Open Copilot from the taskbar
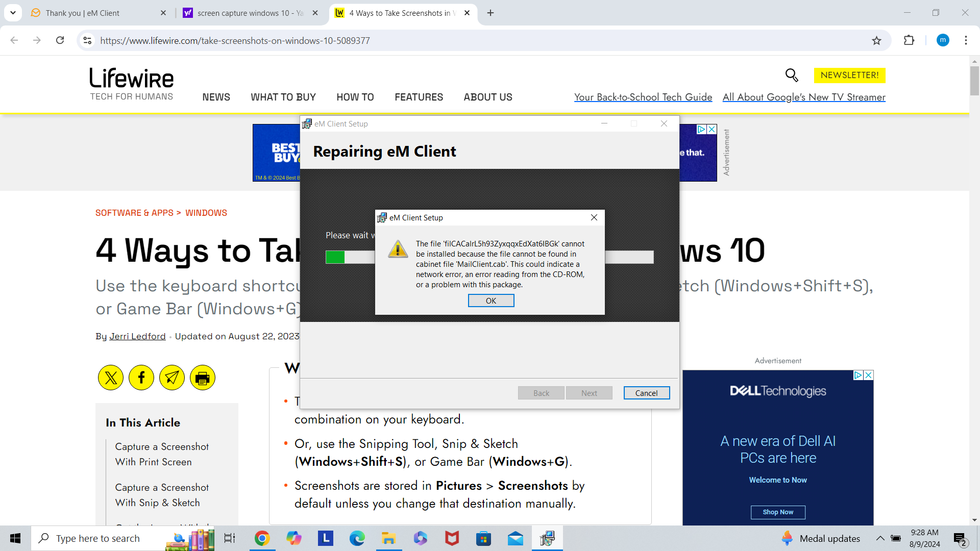Screen dimensions: 980x551 point(294,538)
